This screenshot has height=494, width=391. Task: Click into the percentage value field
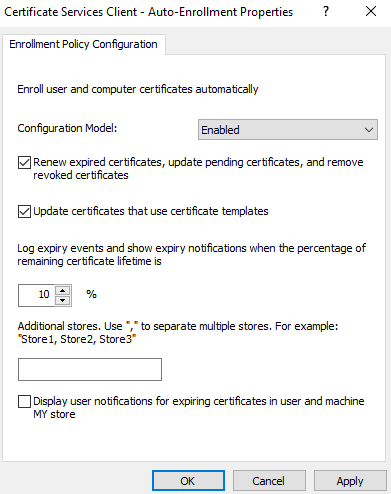[36, 295]
